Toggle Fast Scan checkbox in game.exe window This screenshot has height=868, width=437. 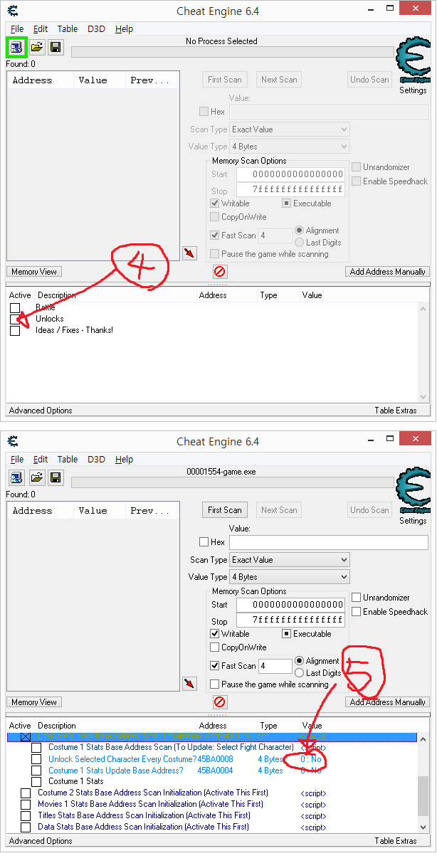[x=215, y=666]
